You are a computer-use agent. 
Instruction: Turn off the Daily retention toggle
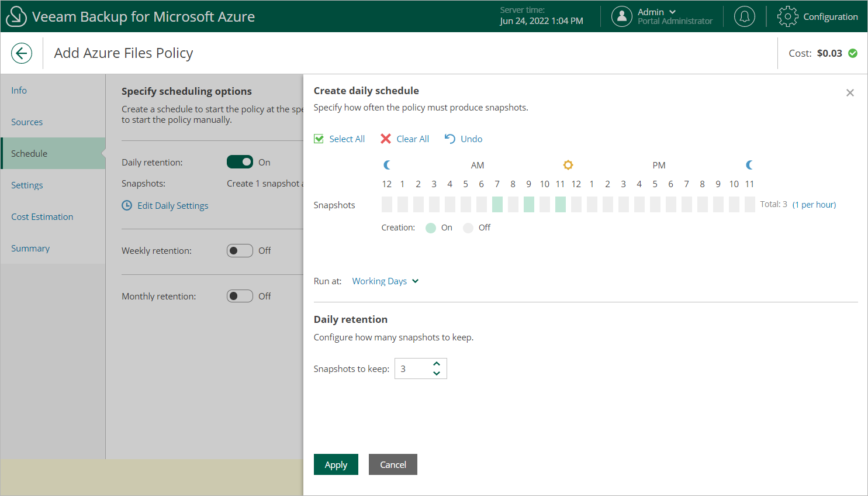(240, 162)
